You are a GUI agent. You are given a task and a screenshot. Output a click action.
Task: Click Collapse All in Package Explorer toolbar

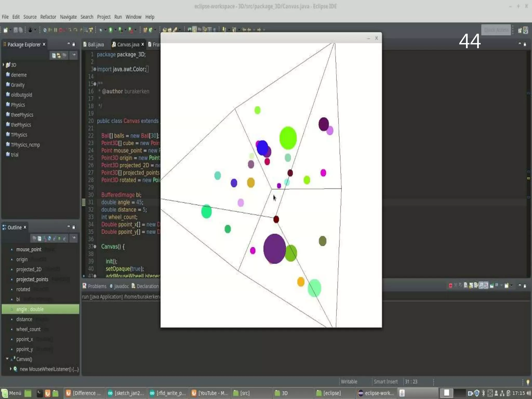click(x=54, y=55)
